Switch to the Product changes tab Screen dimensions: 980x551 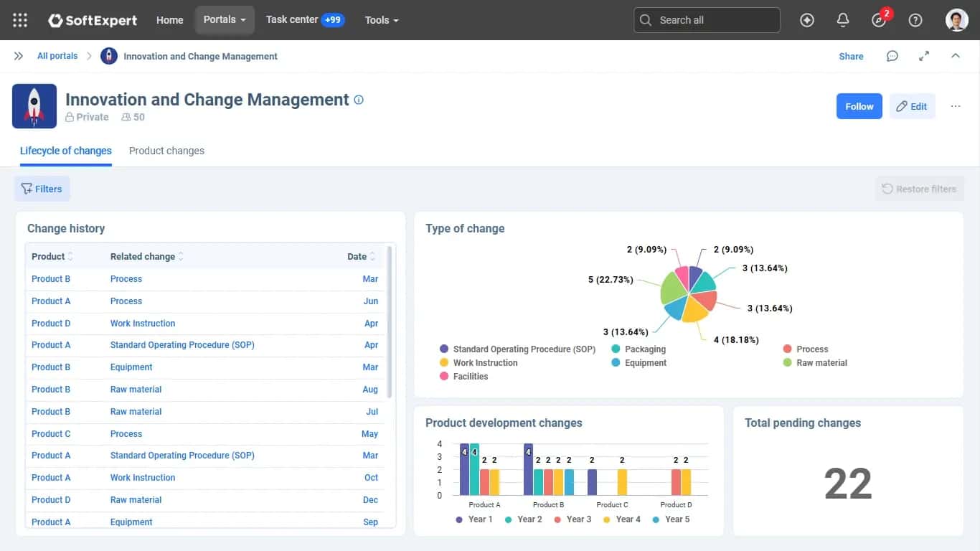[166, 151]
